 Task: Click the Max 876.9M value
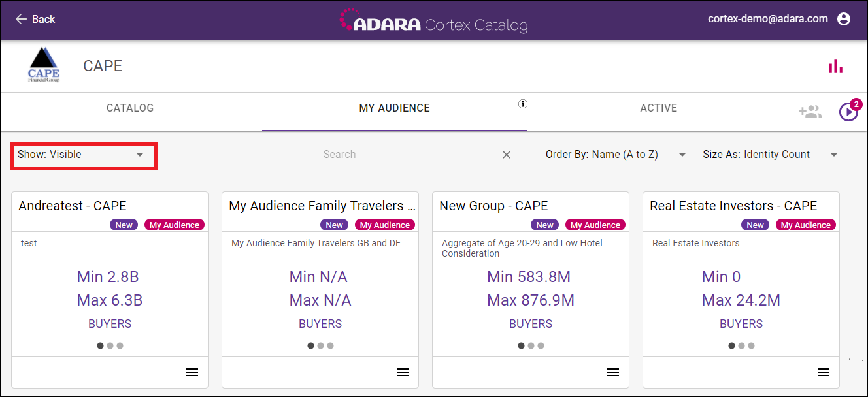(531, 300)
